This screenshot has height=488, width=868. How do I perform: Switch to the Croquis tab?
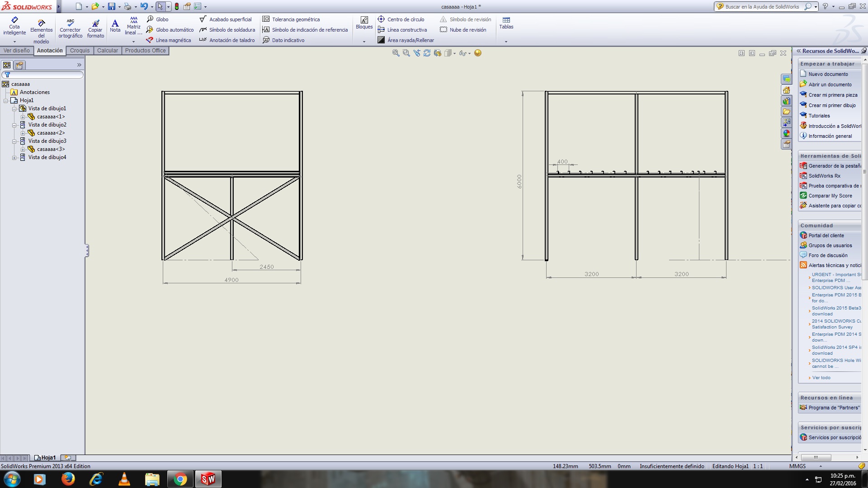(80, 51)
